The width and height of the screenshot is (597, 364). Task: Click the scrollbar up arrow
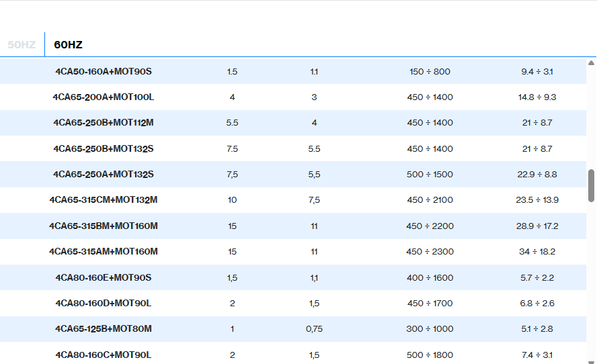click(591, 63)
